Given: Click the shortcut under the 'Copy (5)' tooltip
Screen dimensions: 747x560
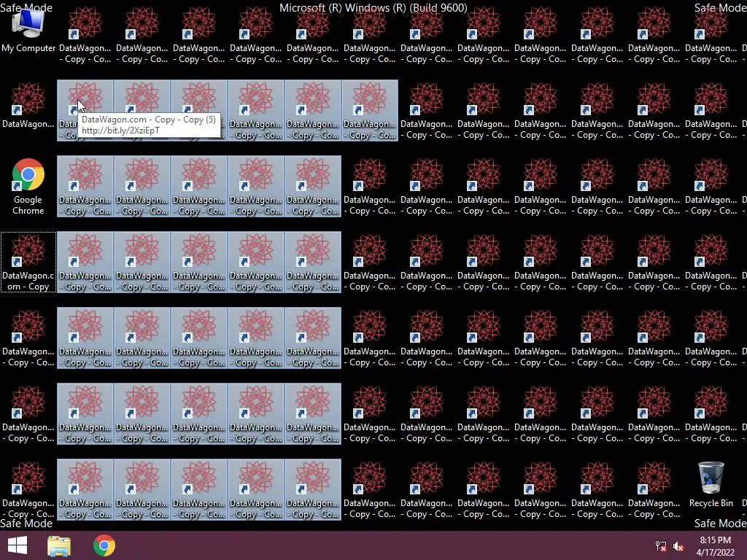Looking at the screenshot, I should point(85,111).
